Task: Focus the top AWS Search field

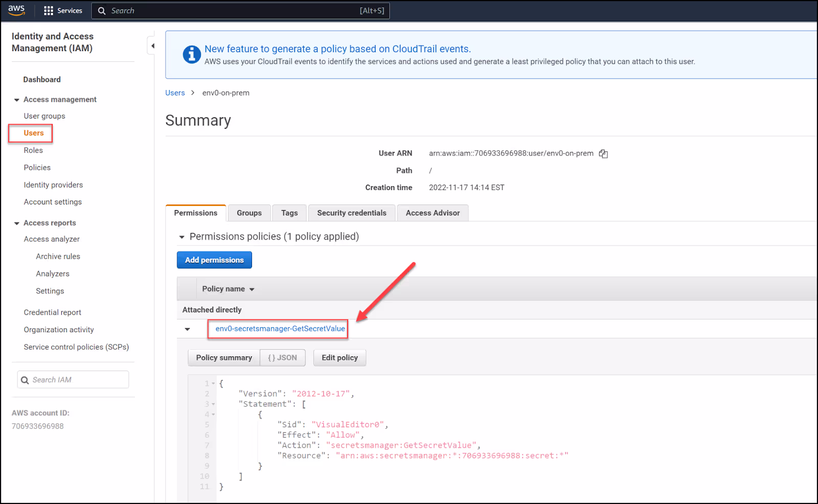Action: click(x=240, y=11)
